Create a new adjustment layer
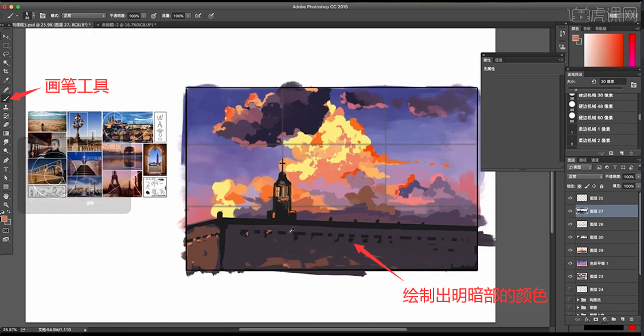The width and height of the screenshot is (644, 336). pos(604,320)
